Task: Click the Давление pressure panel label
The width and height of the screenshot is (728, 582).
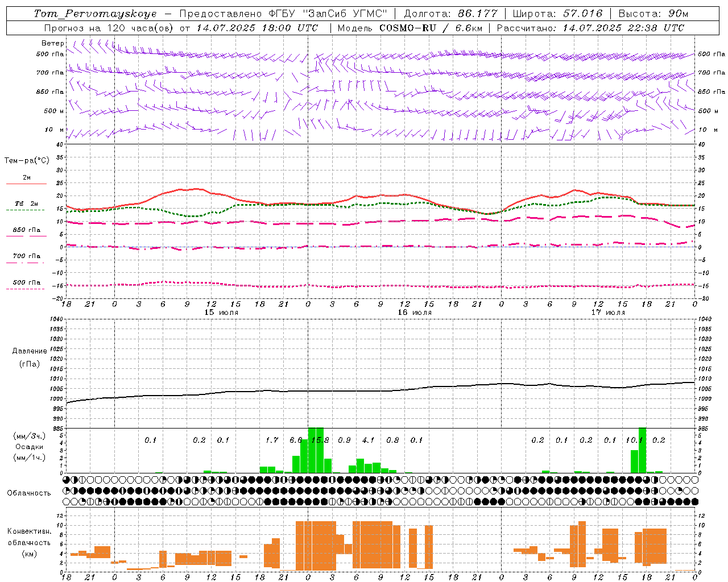Action: 30,351
